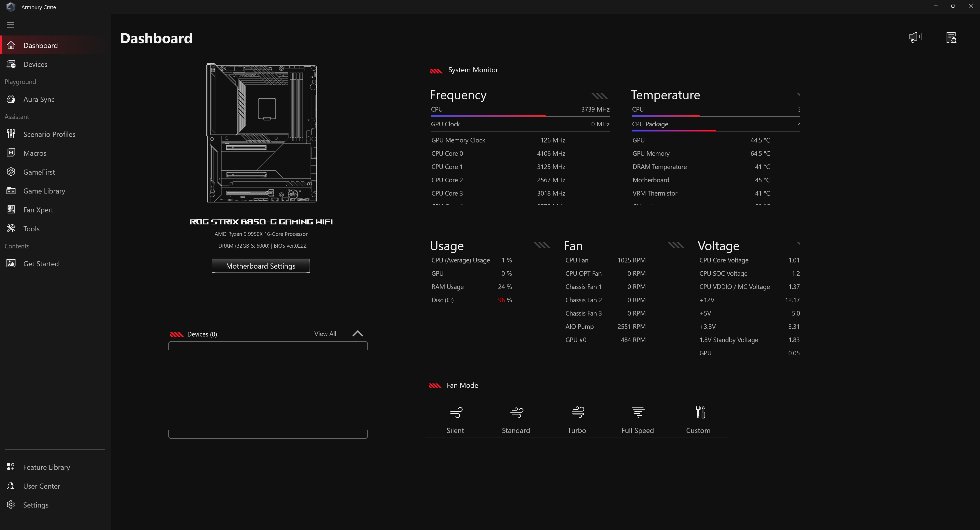The width and height of the screenshot is (980, 530).
Task: Click the Tools wrench icon
Action: (x=11, y=228)
